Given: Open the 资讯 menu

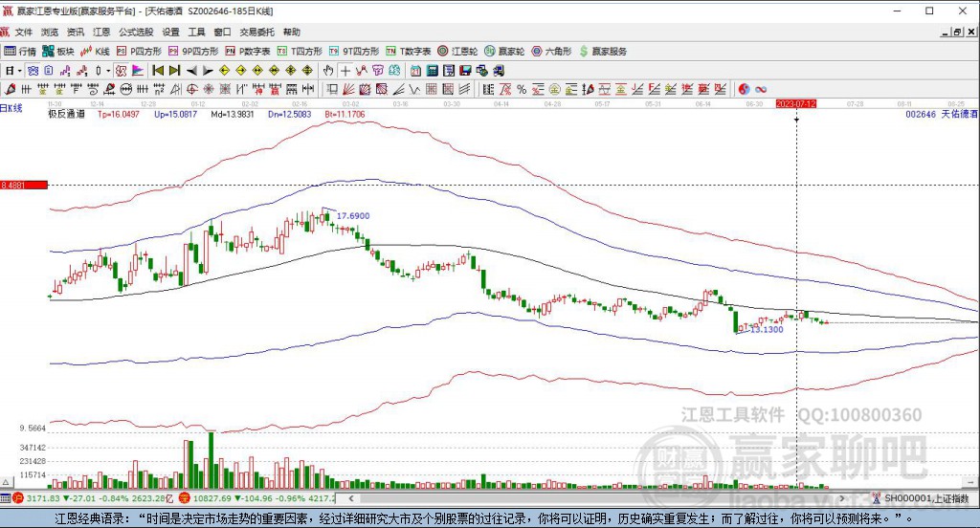Looking at the screenshot, I should tap(75, 32).
